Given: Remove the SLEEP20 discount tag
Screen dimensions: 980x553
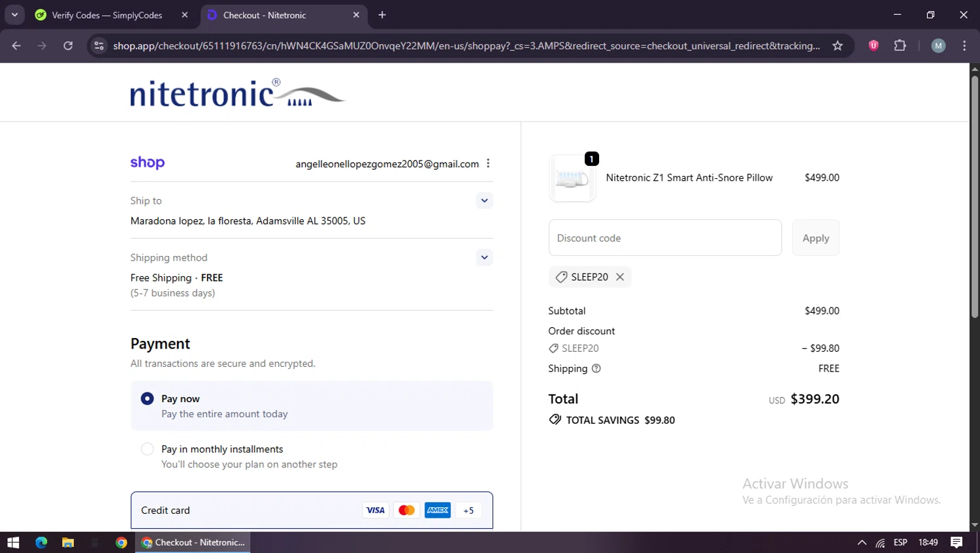Looking at the screenshot, I should (x=620, y=277).
